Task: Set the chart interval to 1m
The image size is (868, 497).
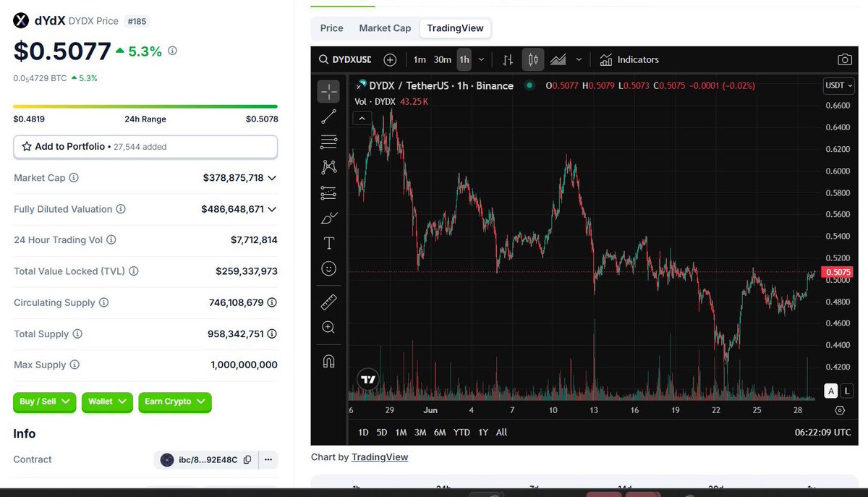Action: (420, 60)
